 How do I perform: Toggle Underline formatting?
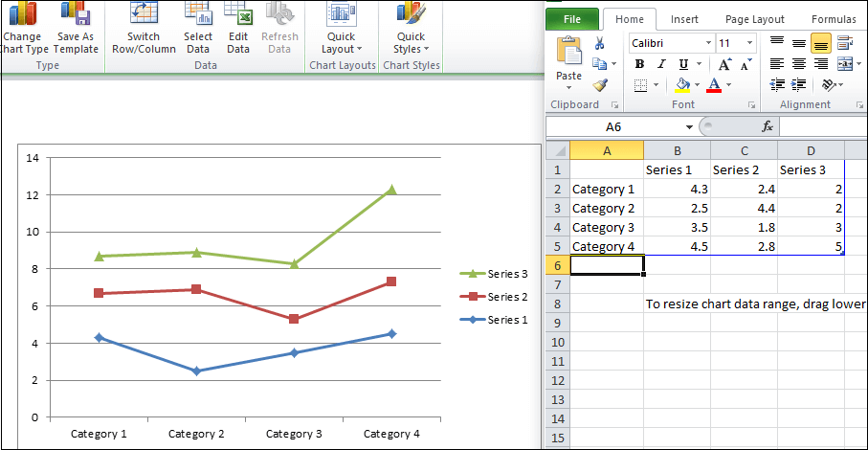click(x=683, y=64)
